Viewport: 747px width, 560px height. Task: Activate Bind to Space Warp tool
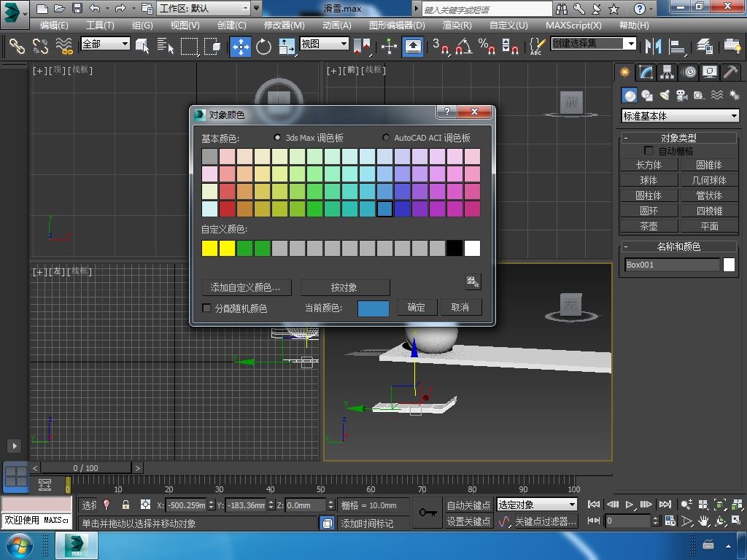pos(64,46)
